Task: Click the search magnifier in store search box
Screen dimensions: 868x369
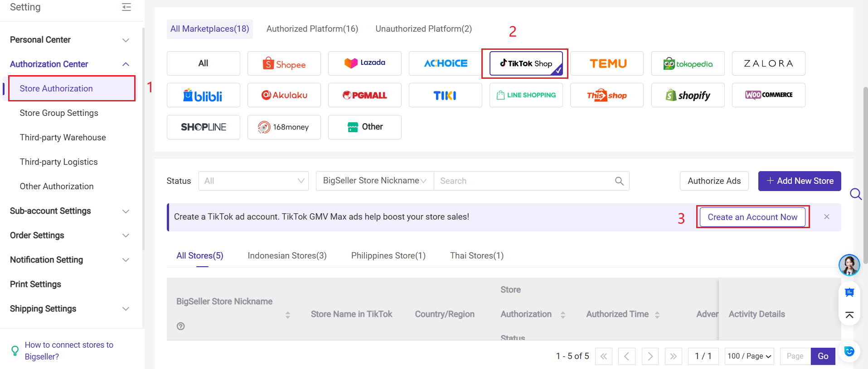Action: click(x=619, y=181)
